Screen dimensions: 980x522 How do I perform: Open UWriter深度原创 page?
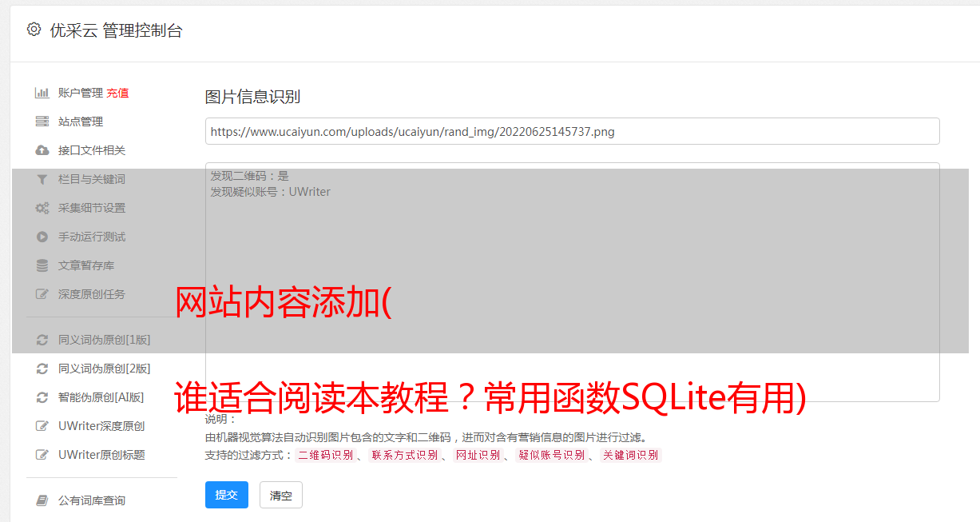(x=102, y=426)
